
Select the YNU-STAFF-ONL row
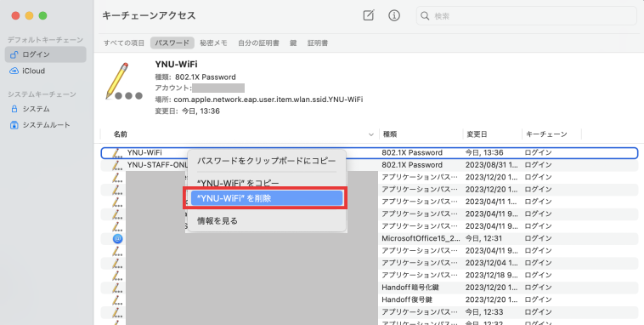[x=370, y=165]
